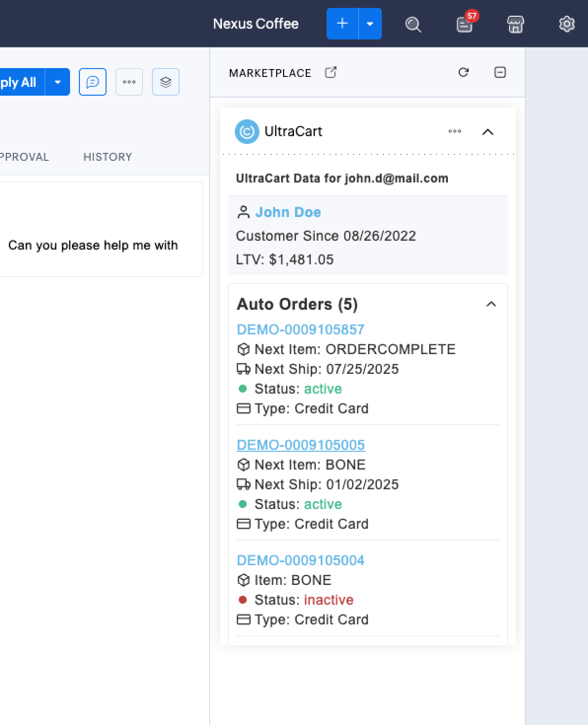The width and height of the screenshot is (588, 725).
Task: Refresh the Marketplace panel
Action: (463, 72)
